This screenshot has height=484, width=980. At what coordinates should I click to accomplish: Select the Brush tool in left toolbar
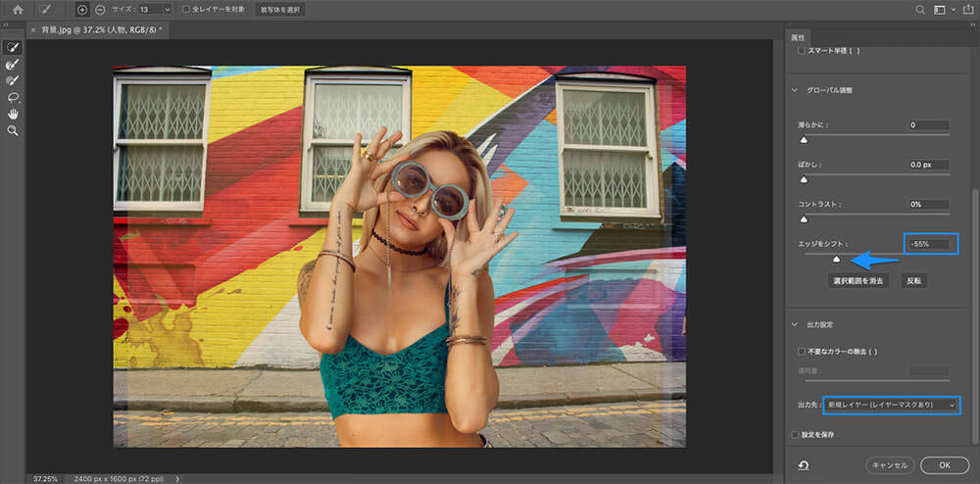click(x=13, y=80)
